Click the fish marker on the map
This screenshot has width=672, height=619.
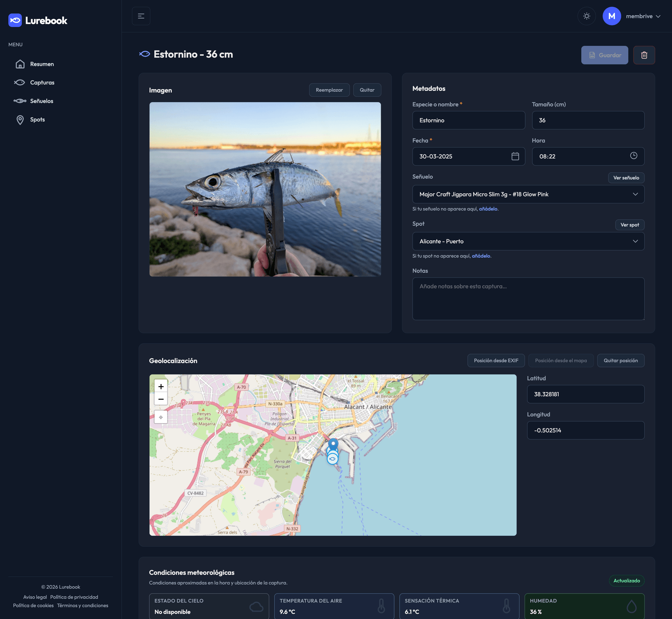pyautogui.click(x=332, y=459)
